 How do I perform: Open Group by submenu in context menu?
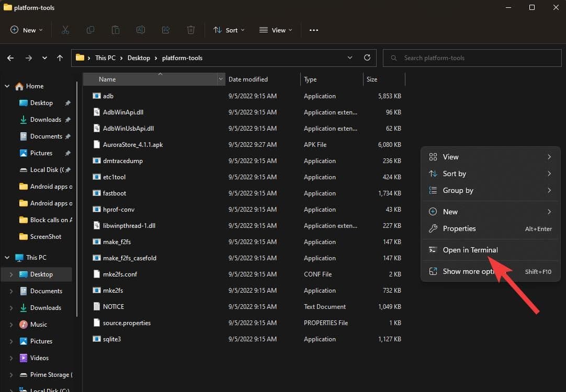coord(458,190)
